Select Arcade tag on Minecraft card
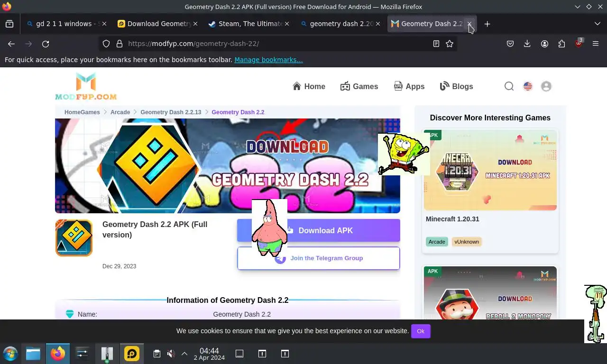The height and width of the screenshot is (364, 607). 437,242
